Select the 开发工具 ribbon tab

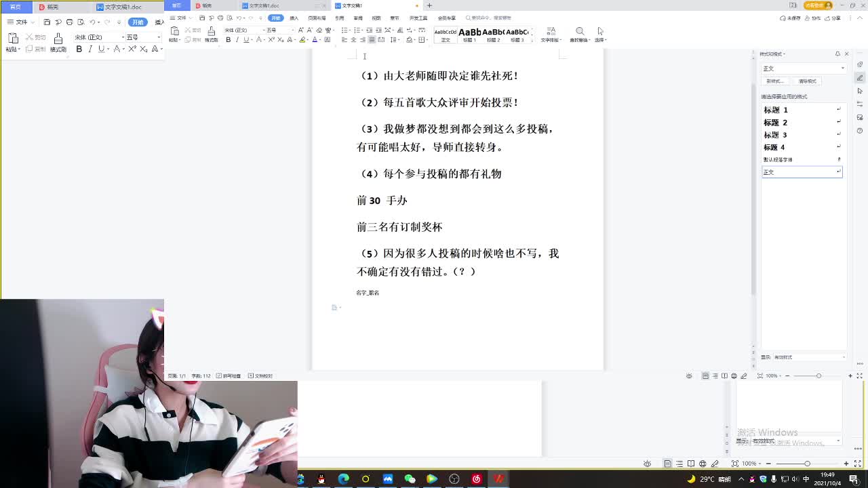418,18
